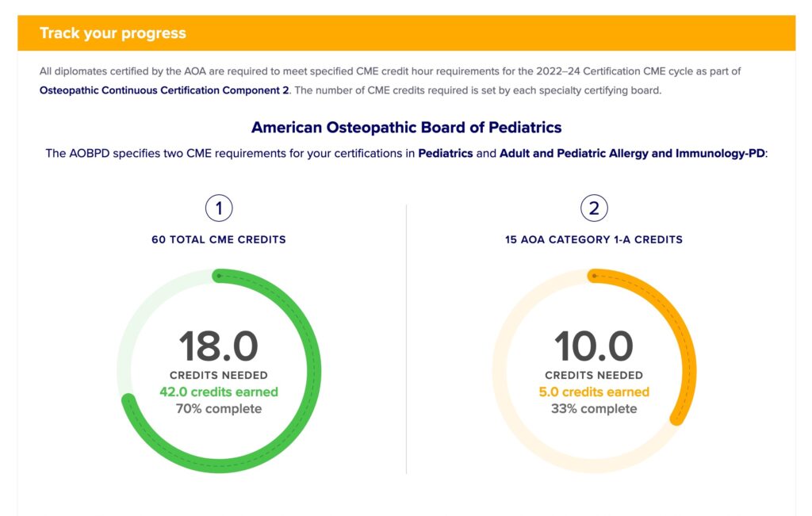Click the 18.0 credits needed number
This screenshot has width=812, height=516.
coord(219,346)
